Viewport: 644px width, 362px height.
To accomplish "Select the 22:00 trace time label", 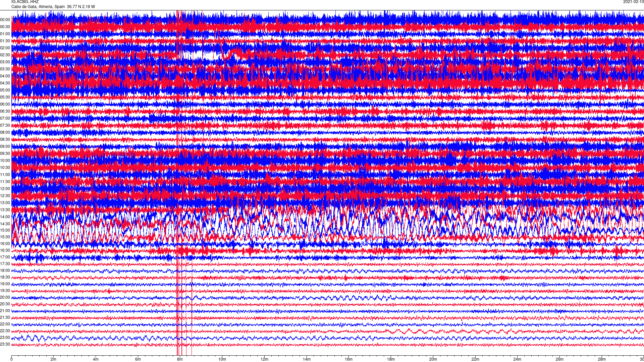I will (5, 324).
